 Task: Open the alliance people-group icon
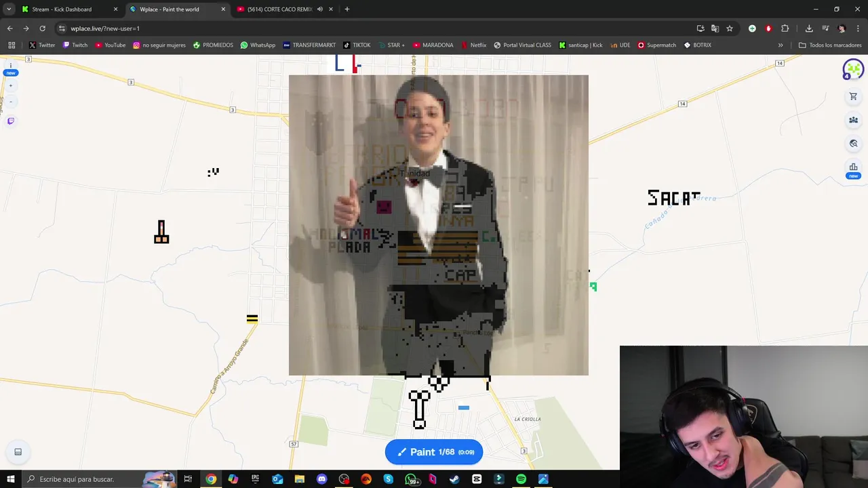point(853,120)
